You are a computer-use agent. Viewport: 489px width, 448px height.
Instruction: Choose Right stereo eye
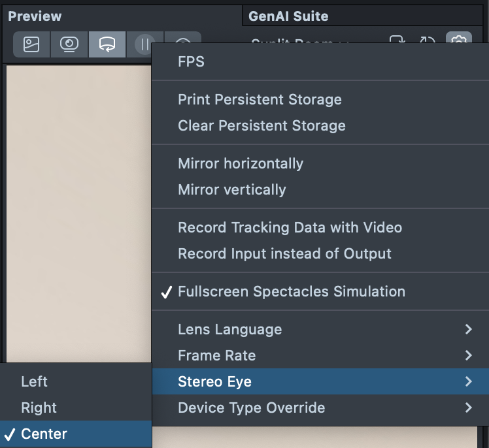[39, 408]
